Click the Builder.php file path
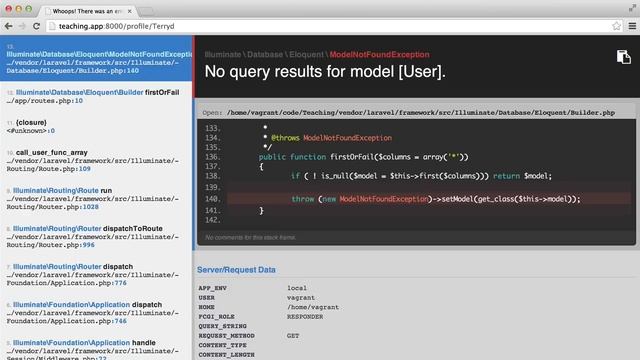The width and height of the screenshot is (640, 360). [x=421, y=113]
